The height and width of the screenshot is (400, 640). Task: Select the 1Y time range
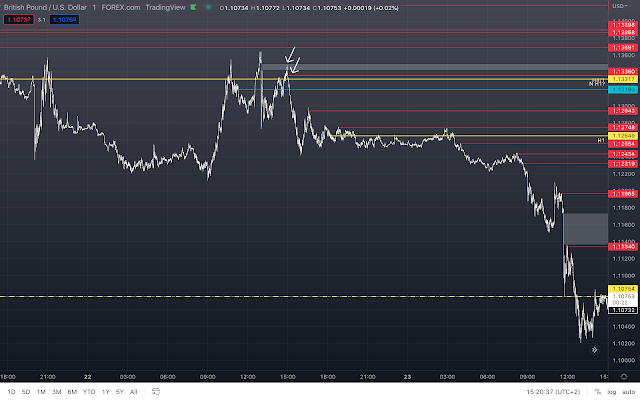(x=105, y=391)
